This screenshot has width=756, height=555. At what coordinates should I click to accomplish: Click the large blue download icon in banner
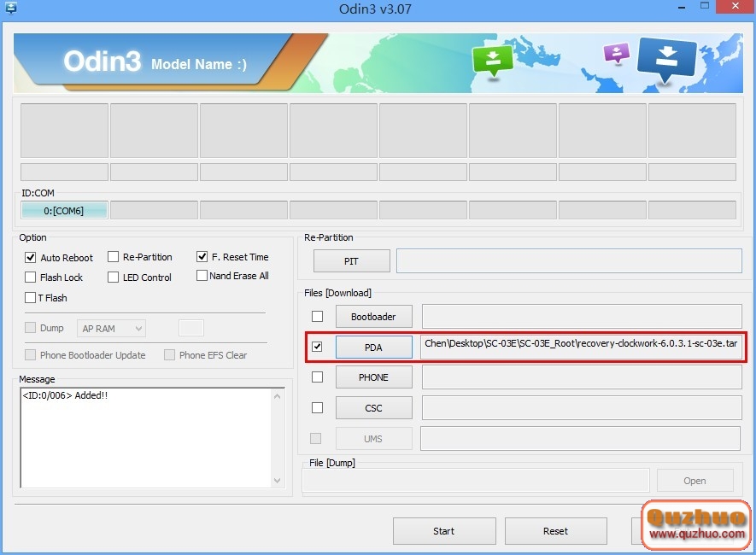pyautogui.click(x=667, y=60)
